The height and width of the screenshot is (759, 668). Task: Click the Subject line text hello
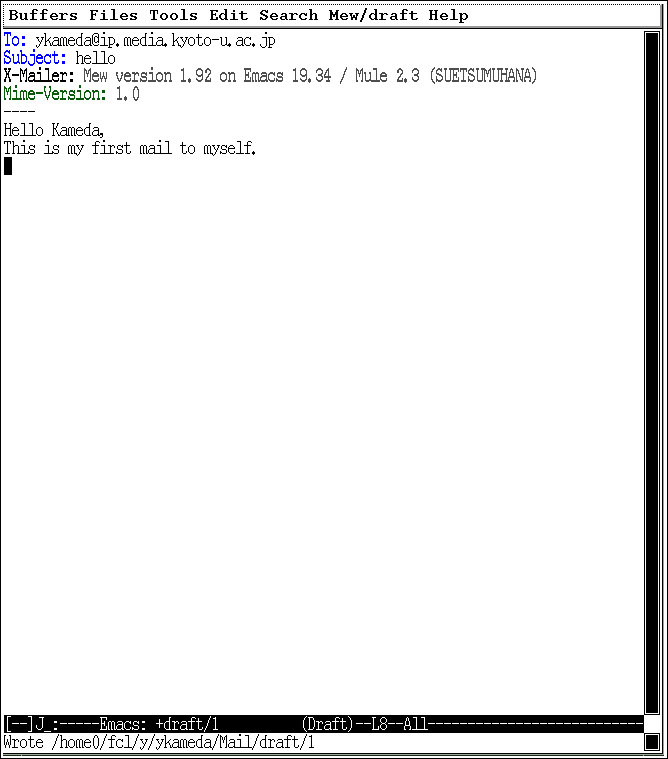95,58
